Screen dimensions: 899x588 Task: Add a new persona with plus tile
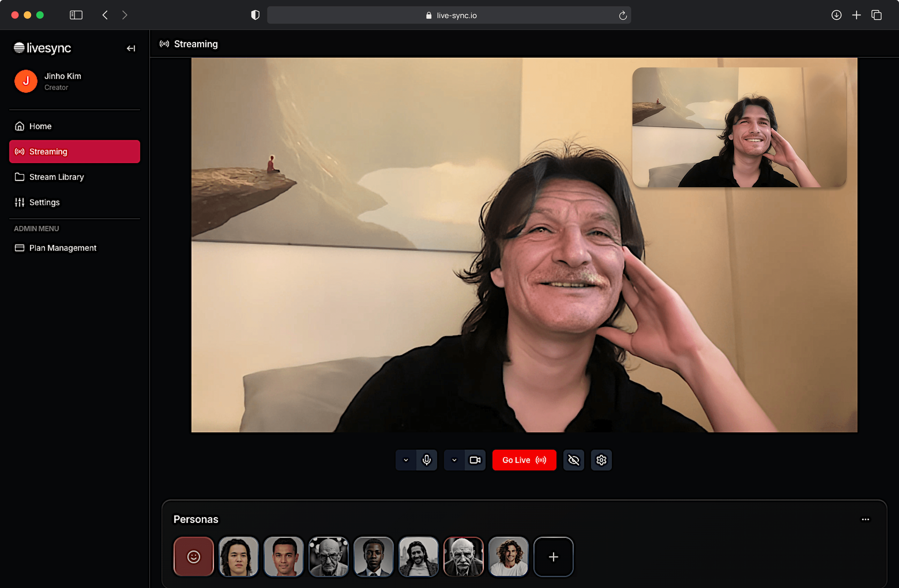coord(553,556)
